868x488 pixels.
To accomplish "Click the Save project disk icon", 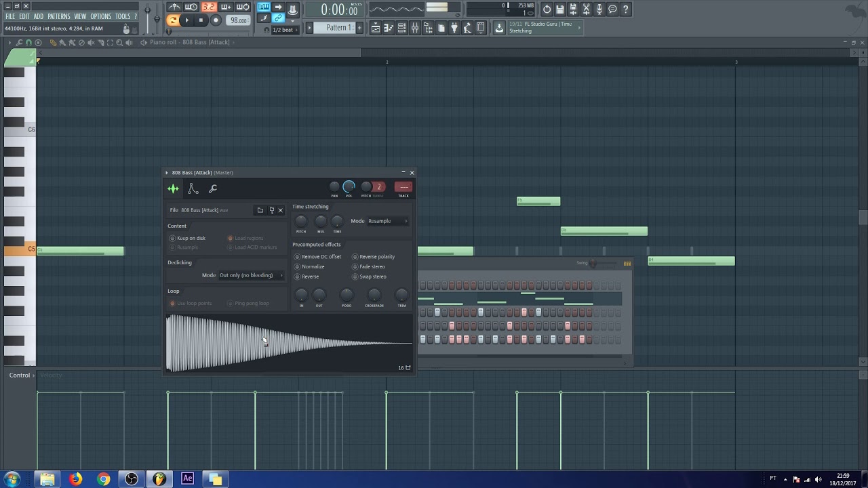I will coord(559,9).
